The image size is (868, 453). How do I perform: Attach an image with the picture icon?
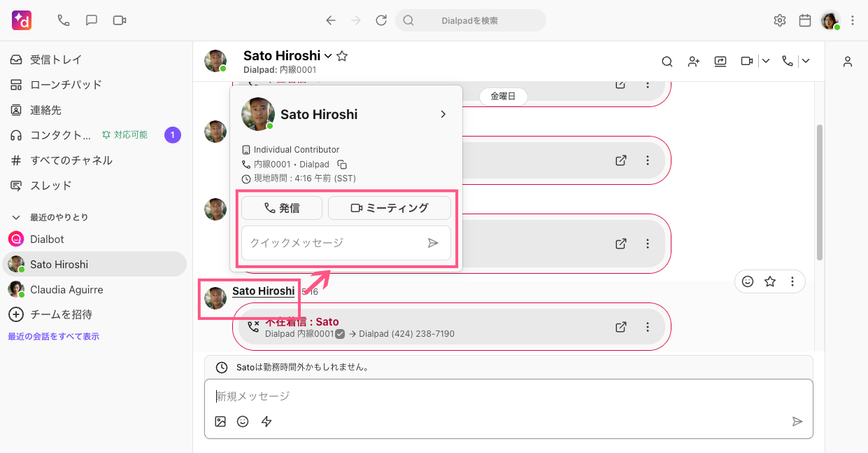220,421
